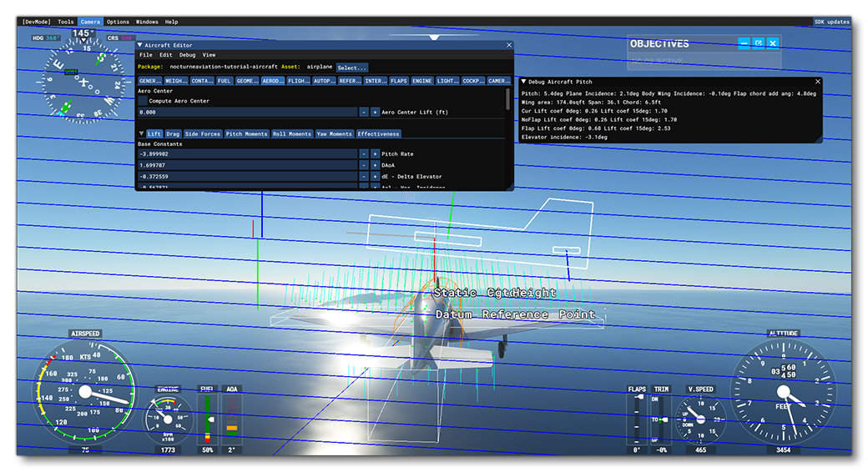
Task: Enable Compute Aero Center checkbox
Action: (143, 101)
